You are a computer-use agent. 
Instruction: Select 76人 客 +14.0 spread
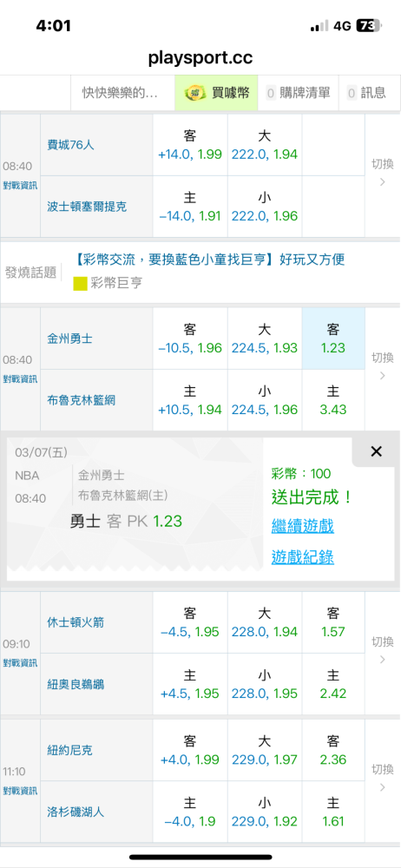(190, 145)
